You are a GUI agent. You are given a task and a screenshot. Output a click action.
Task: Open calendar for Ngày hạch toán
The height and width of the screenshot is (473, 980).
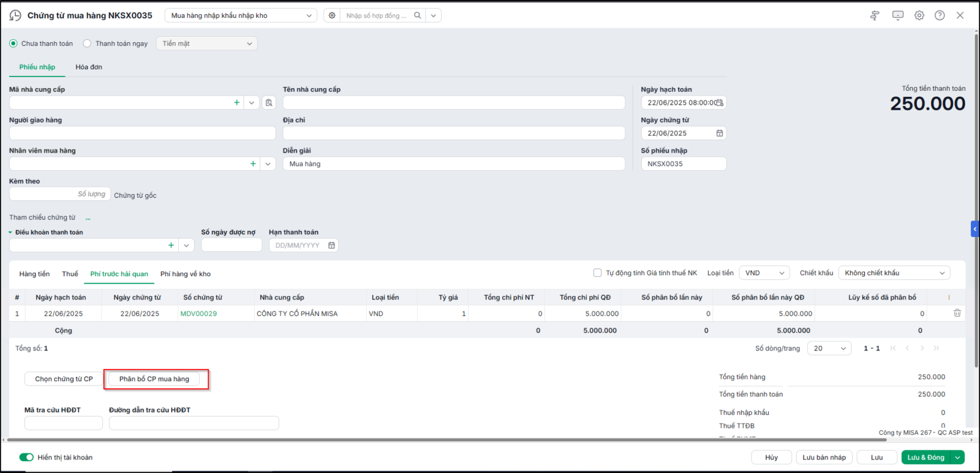click(720, 102)
